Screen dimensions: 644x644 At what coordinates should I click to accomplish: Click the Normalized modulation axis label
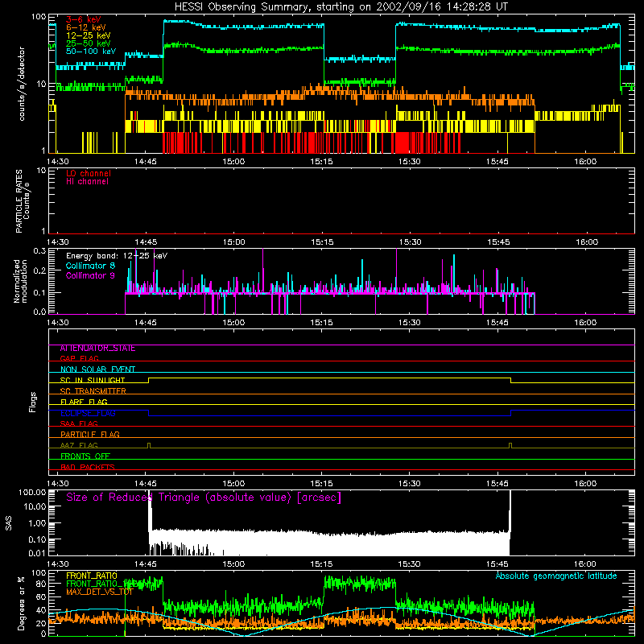pyautogui.click(x=20, y=281)
